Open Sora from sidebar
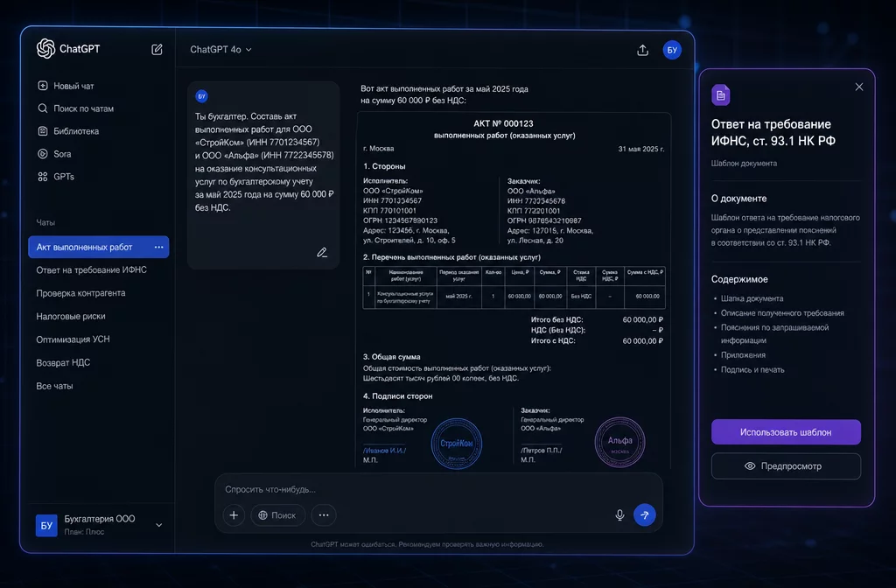The height and width of the screenshot is (588, 896). 54,154
